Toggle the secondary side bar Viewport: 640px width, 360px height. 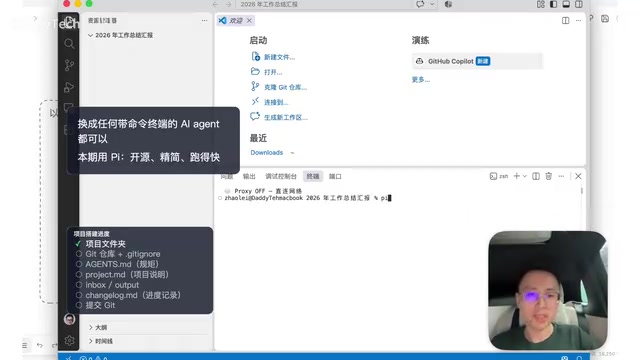point(579,4)
